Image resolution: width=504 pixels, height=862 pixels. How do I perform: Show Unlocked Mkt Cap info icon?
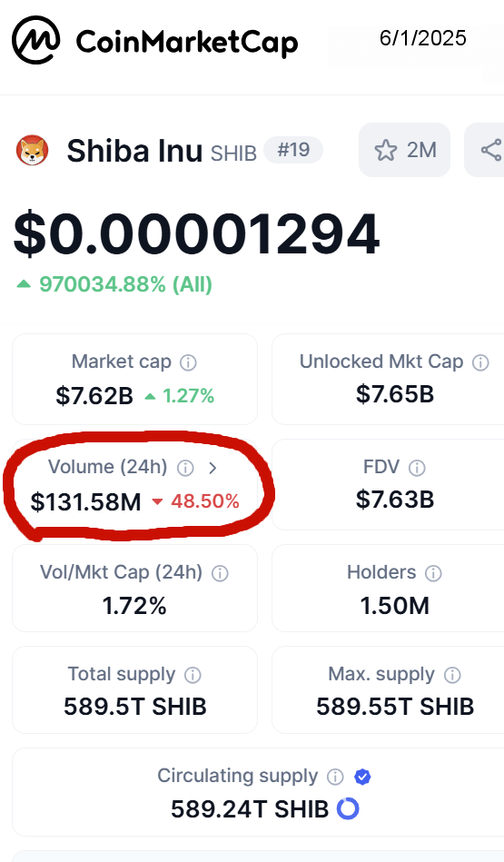click(x=481, y=362)
